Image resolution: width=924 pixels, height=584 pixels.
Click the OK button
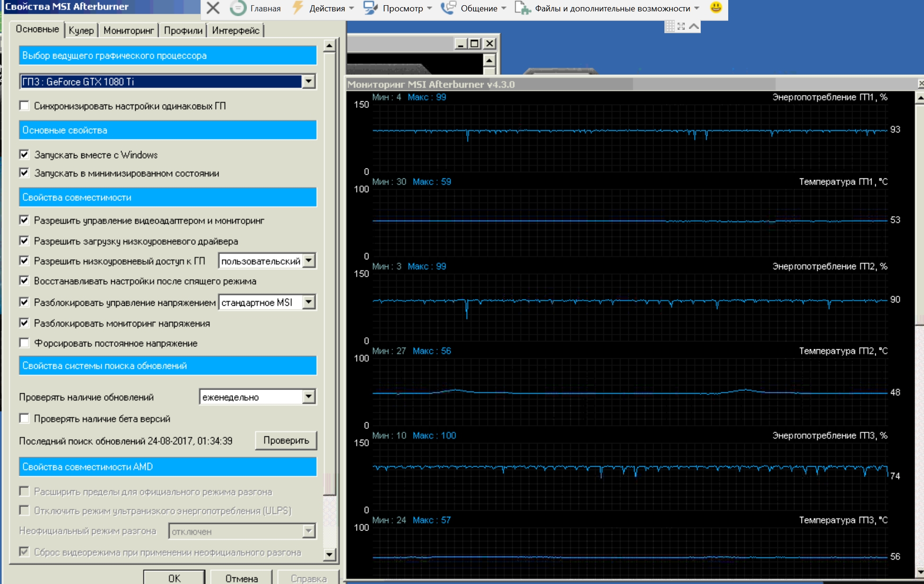pyautogui.click(x=174, y=578)
